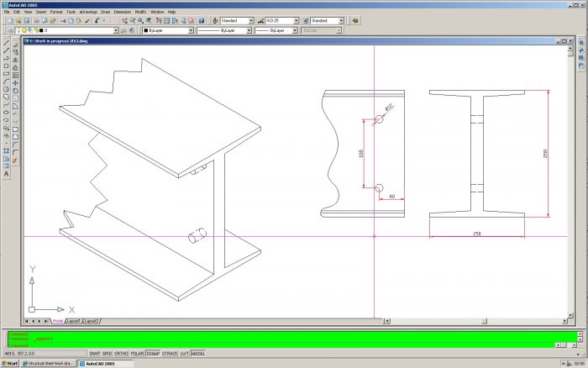Toggle SNAP mode in status bar

(x=94, y=354)
